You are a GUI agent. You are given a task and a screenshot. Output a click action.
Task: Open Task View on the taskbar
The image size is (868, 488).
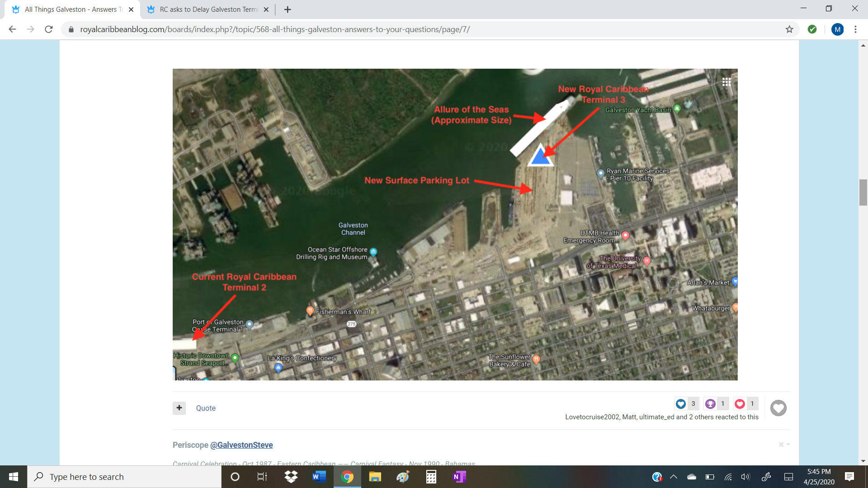pyautogui.click(x=262, y=477)
